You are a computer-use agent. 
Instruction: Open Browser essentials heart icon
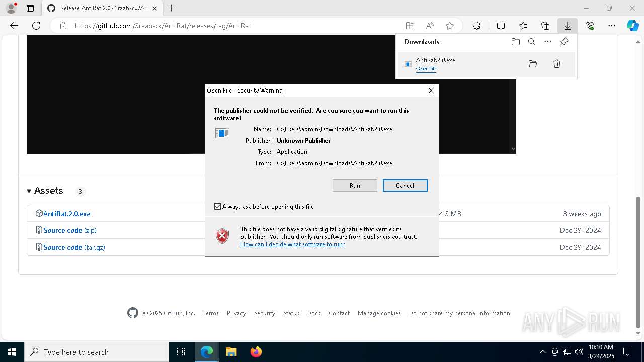click(590, 26)
